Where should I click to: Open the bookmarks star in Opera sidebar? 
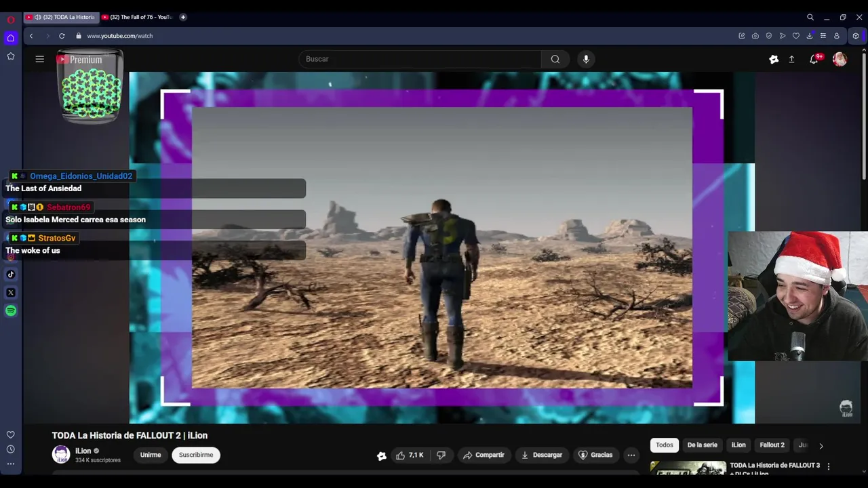point(11,56)
